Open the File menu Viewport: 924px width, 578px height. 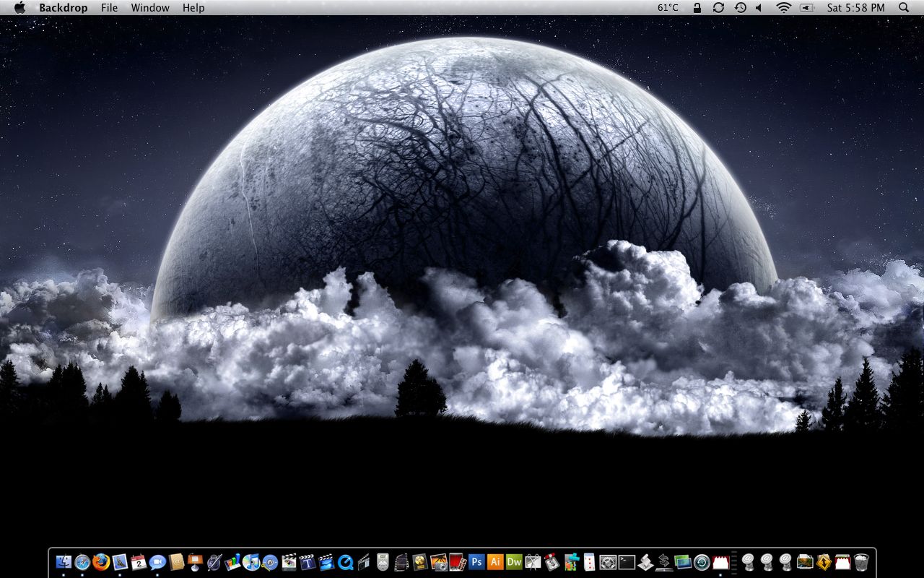click(109, 7)
